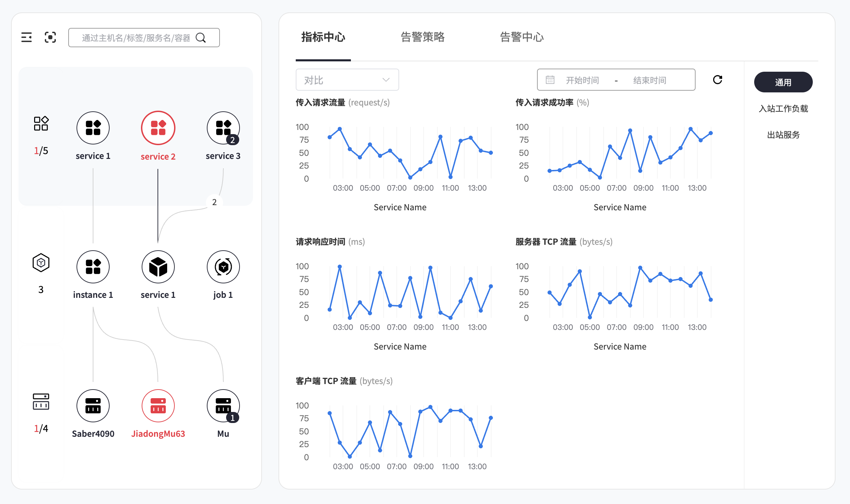The image size is (850, 504).
Task: Select the 通用 button
Action: click(x=783, y=82)
